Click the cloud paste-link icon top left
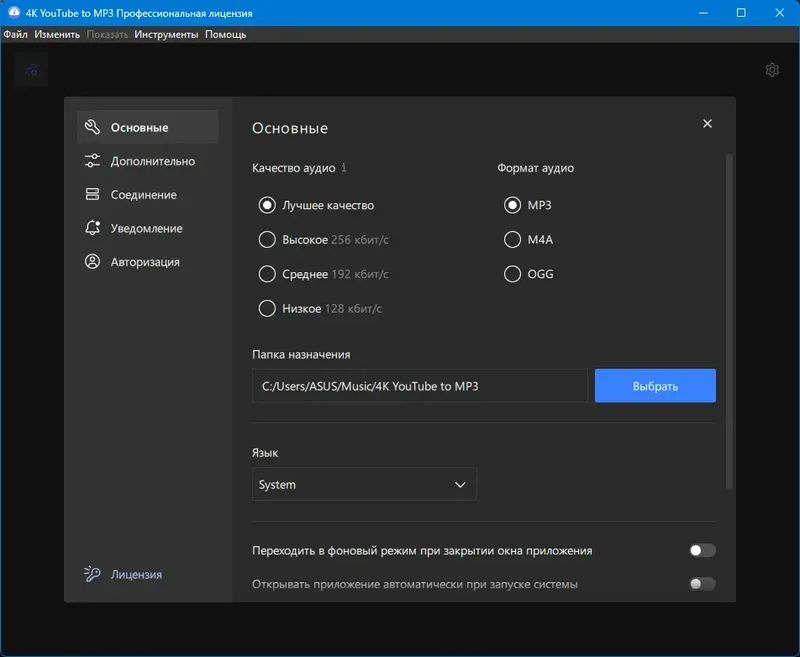 click(x=31, y=70)
